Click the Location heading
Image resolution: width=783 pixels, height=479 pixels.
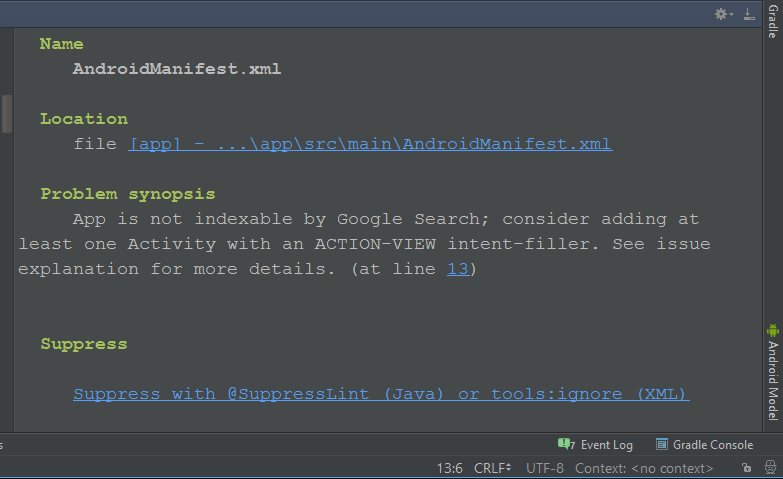tap(84, 119)
